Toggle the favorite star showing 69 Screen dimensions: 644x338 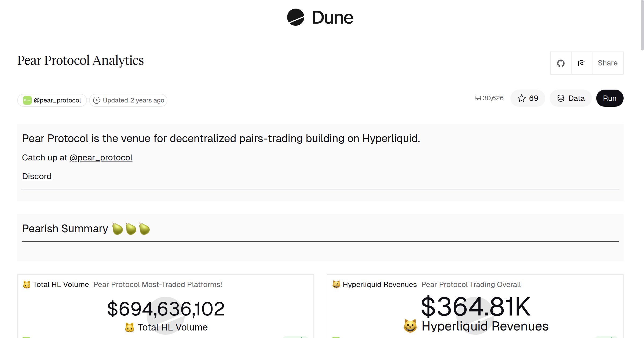(528, 98)
